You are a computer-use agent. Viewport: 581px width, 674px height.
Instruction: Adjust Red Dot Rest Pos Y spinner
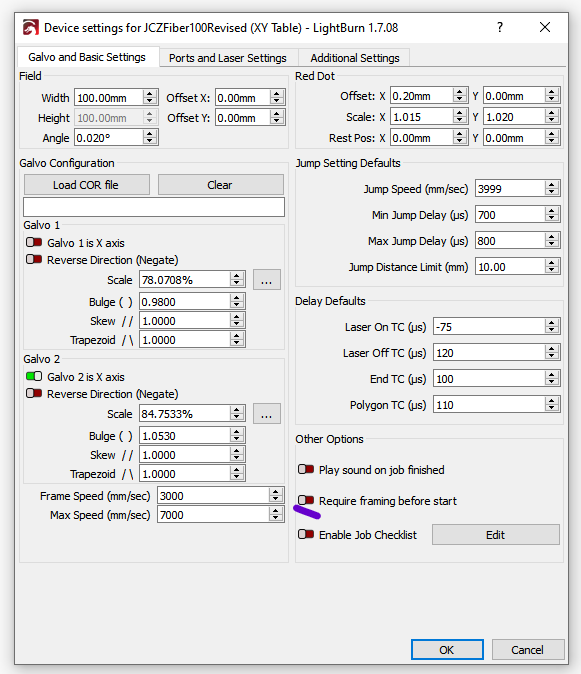click(x=552, y=138)
